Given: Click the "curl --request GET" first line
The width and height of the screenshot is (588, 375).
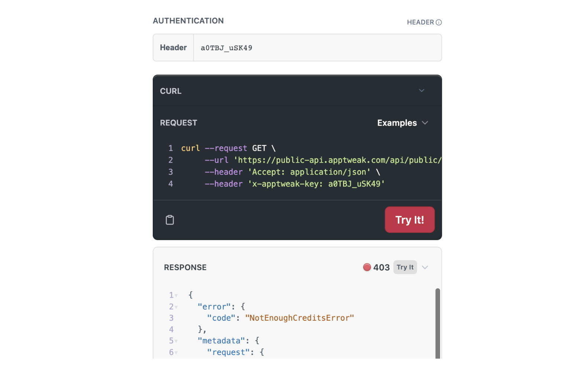Looking at the screenshot, I should pos(228,148).
